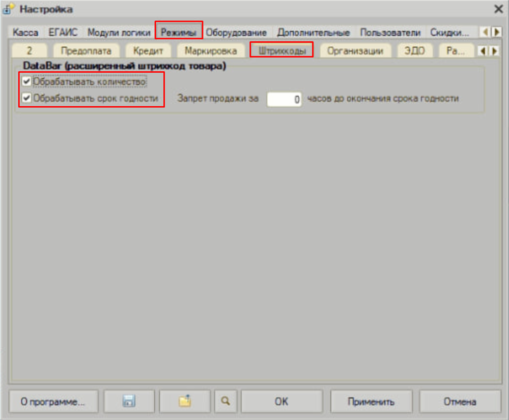Viewport: 509px width, 420px height.
Task: Uncheck Обрабатывать количество checkbox
Action: tap(27, 81)
